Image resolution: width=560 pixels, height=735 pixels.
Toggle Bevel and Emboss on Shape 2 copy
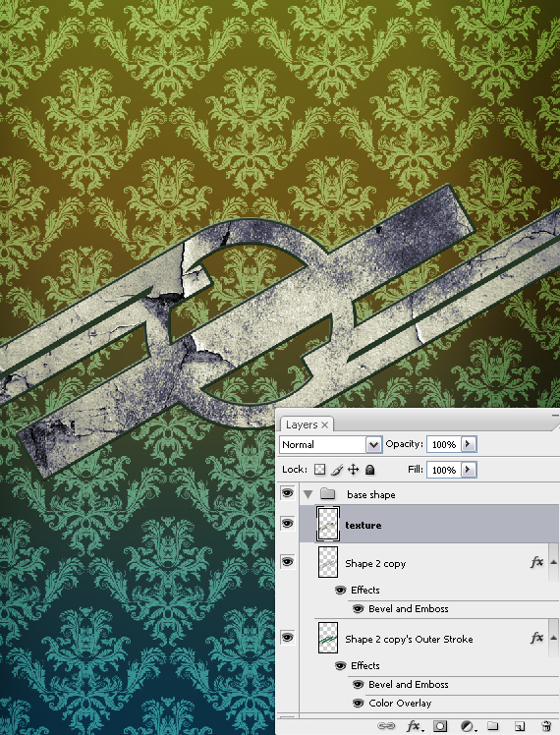point(358,609)
